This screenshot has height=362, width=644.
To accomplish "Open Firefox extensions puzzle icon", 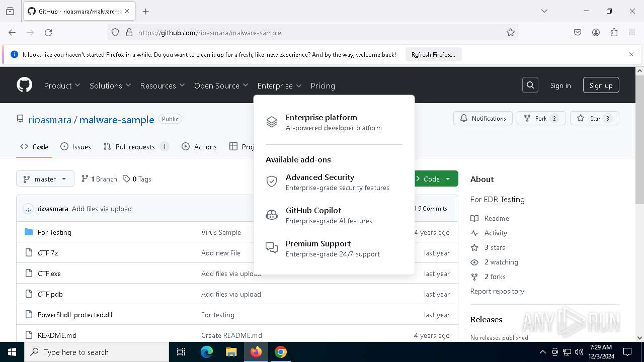I will [614, 32].
